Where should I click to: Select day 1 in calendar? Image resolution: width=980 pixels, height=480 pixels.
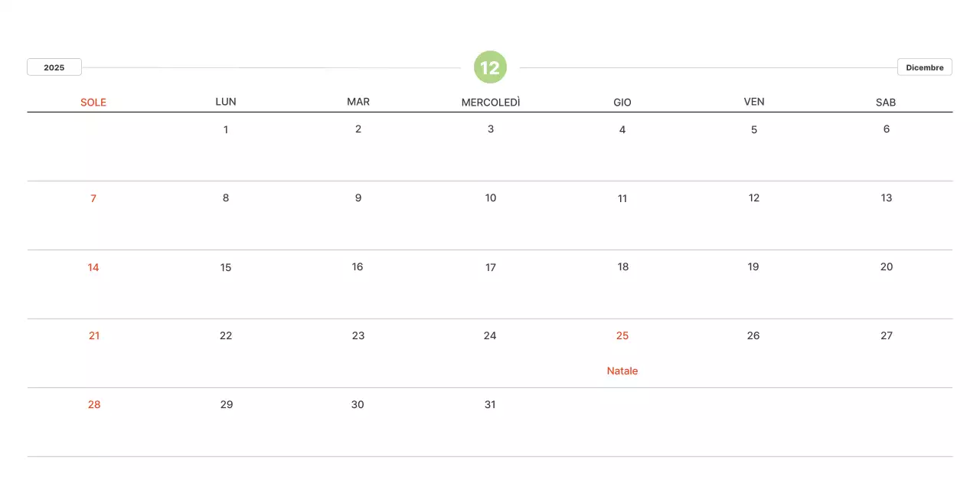pos(226,129)
